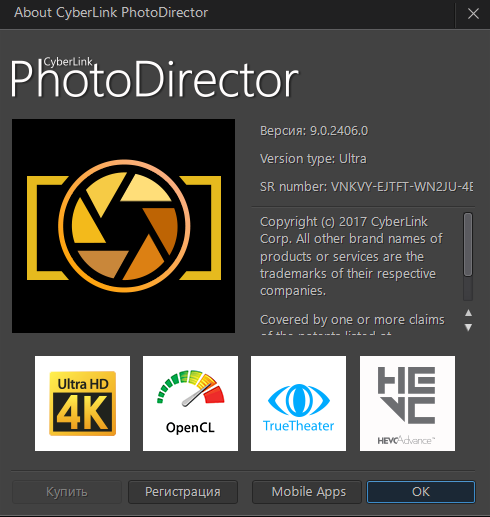Click the CyberLink PhotoDirector title logo

click(x=154, y=78)
